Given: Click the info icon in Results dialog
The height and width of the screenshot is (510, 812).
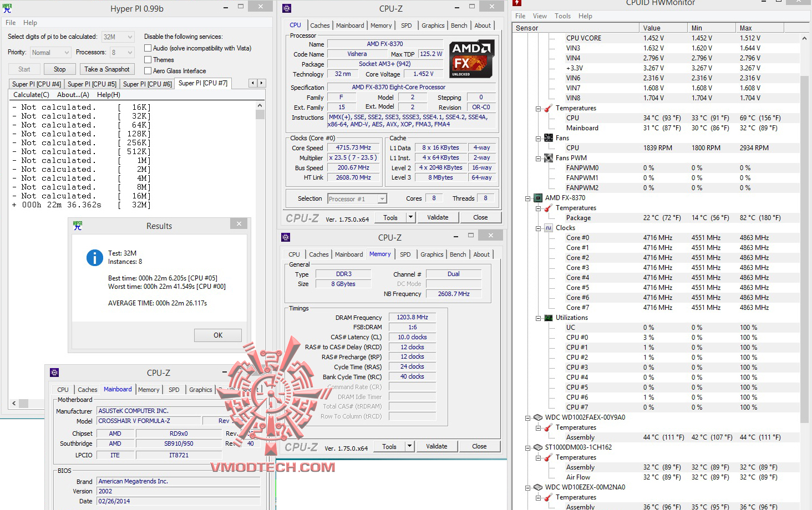Looking at the screenshot, I should click(x=95, y=257).
